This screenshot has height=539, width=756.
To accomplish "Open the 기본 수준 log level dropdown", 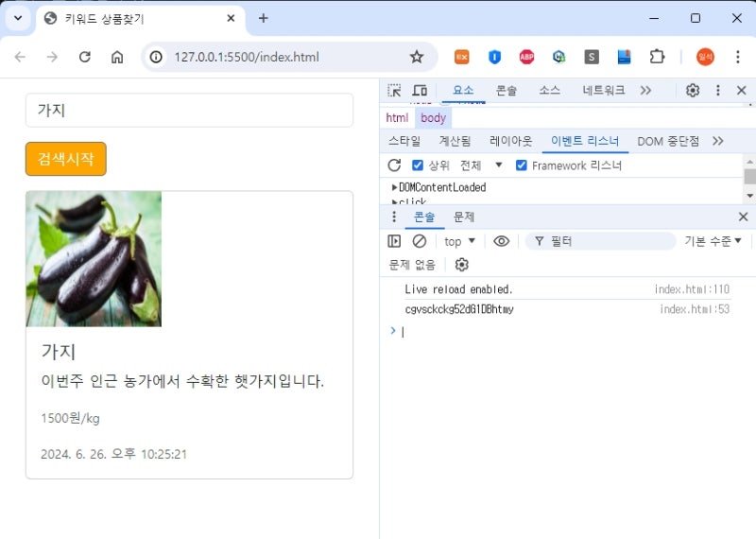I will [713, 241].
